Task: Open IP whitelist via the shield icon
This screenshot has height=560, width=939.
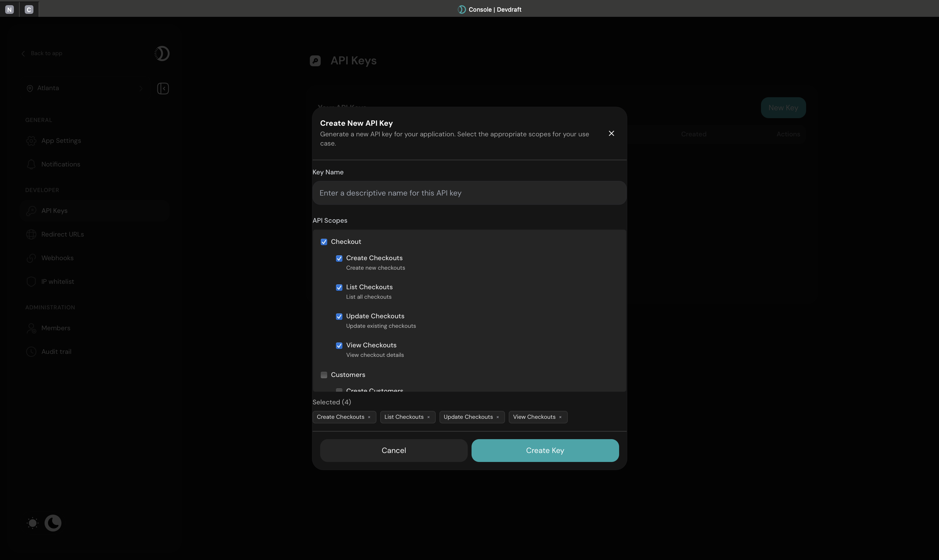Action: point(31,281)
